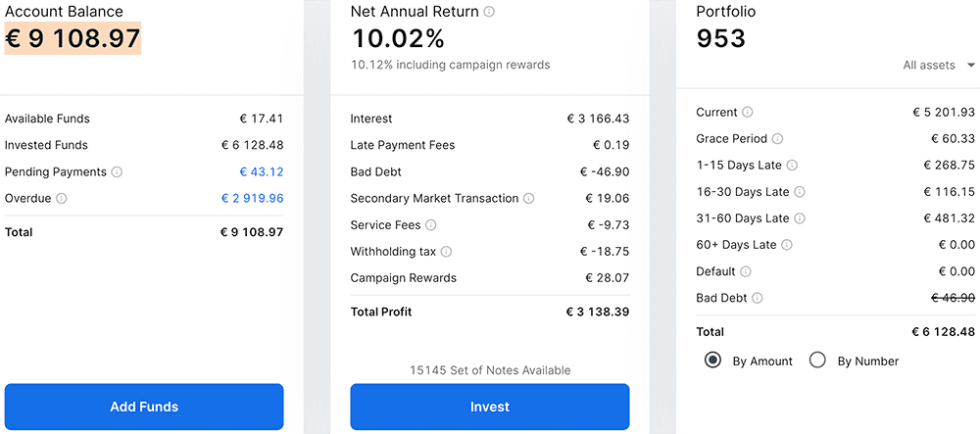Image resolution: width=980 pixels, height=434 pixels.
Task: Click info icon next to portfolio Bad Debt
Action: (x=758, y=298)
